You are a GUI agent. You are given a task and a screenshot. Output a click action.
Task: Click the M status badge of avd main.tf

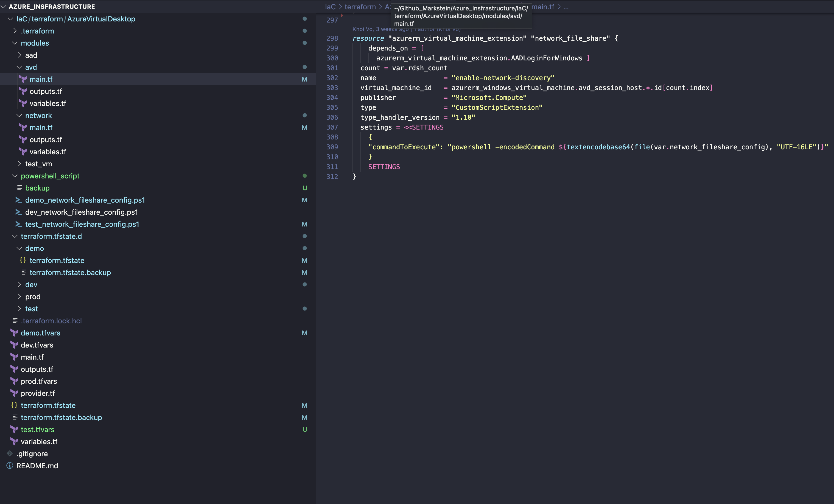(x=305, y=79)
